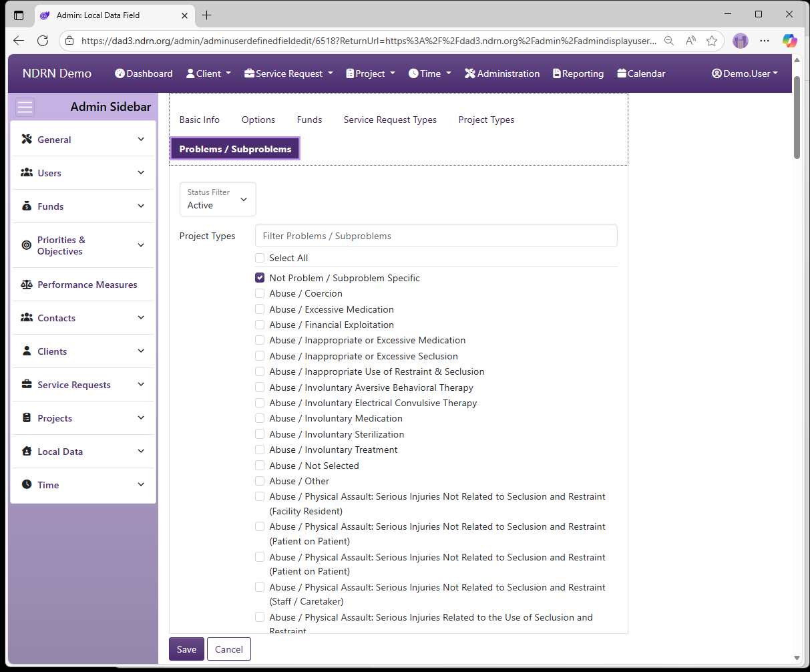The image size is (810, 672).
Task: Check Abuse / Excessive Medication checkbox
Action: point(260,309)
